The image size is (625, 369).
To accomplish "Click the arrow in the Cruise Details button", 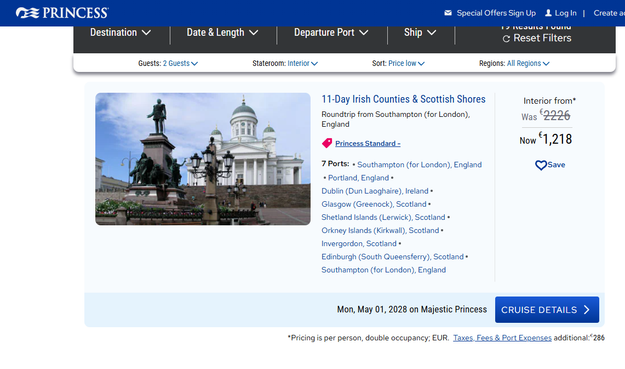I will (x=587, y=310).
